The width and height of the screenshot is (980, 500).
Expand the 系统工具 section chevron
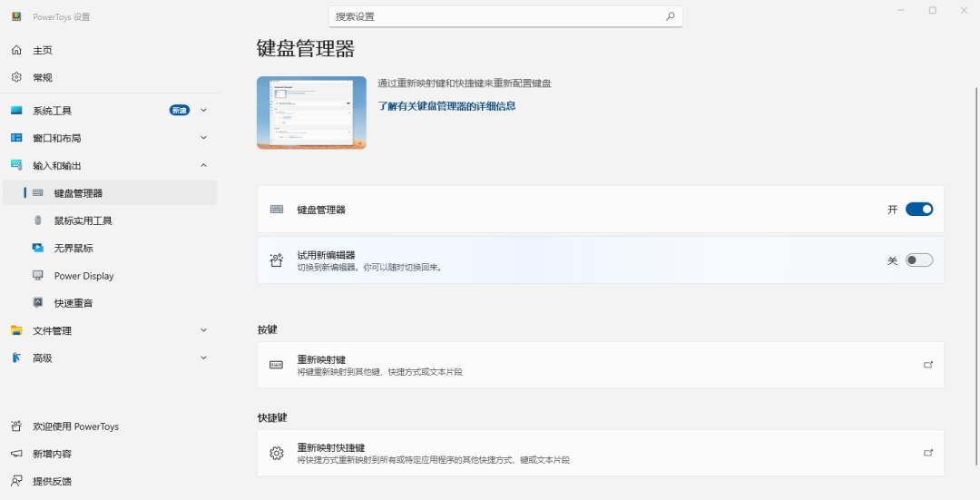pyautogui.click(x=204, y=110)
